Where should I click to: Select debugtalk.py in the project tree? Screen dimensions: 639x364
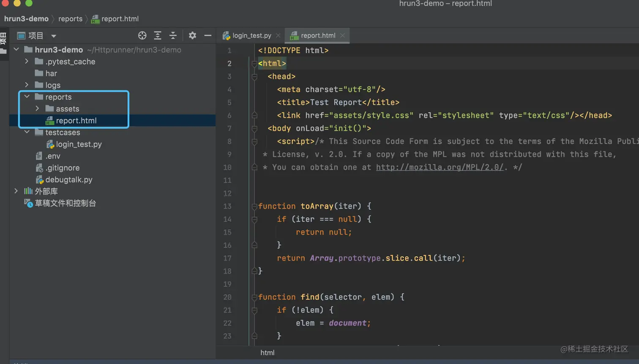tap(68, 179)
